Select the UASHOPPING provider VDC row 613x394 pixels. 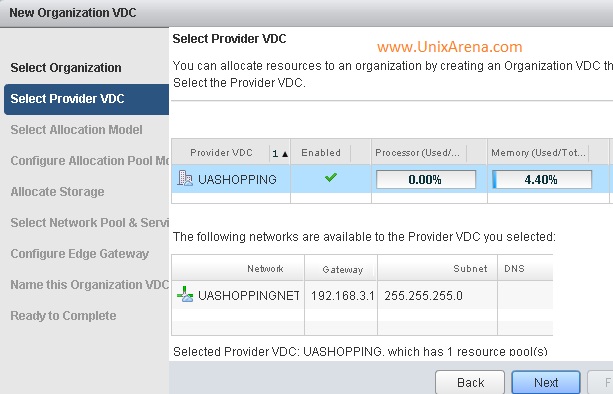[x=392, y=179]
